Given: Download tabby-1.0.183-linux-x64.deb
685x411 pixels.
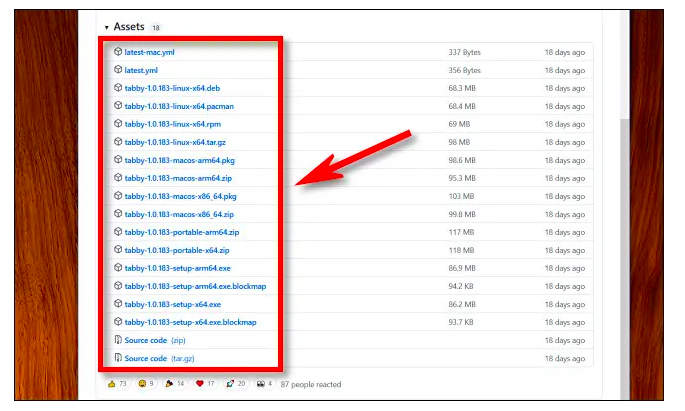Looking at the screenshot, I should tap(172, 88).
